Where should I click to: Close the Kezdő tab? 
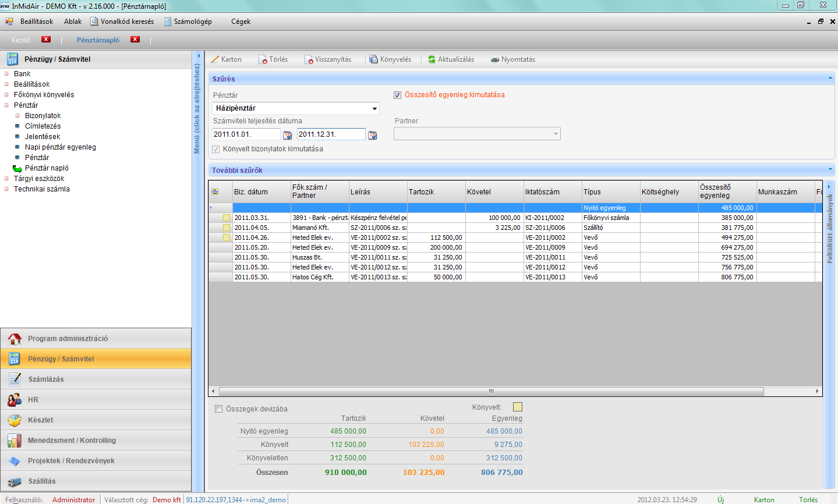point(46,40)
